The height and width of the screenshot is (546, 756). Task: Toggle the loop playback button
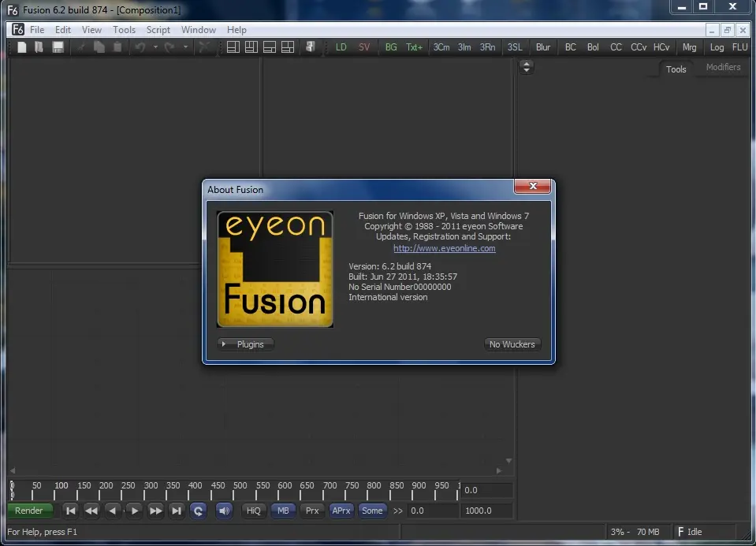coord(198,511)
